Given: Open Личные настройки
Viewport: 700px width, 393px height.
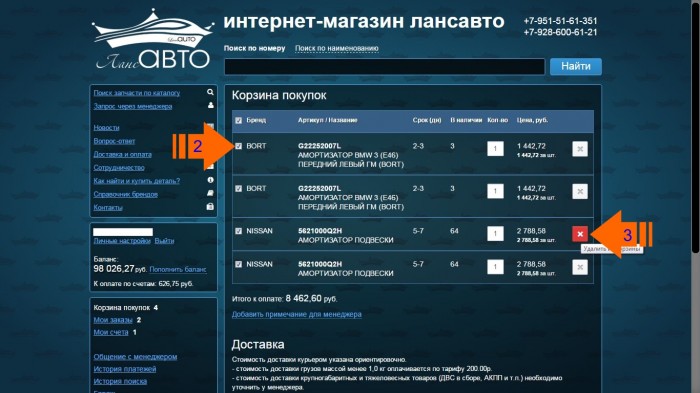Looking at the screenshot, I should pos(122,241).
